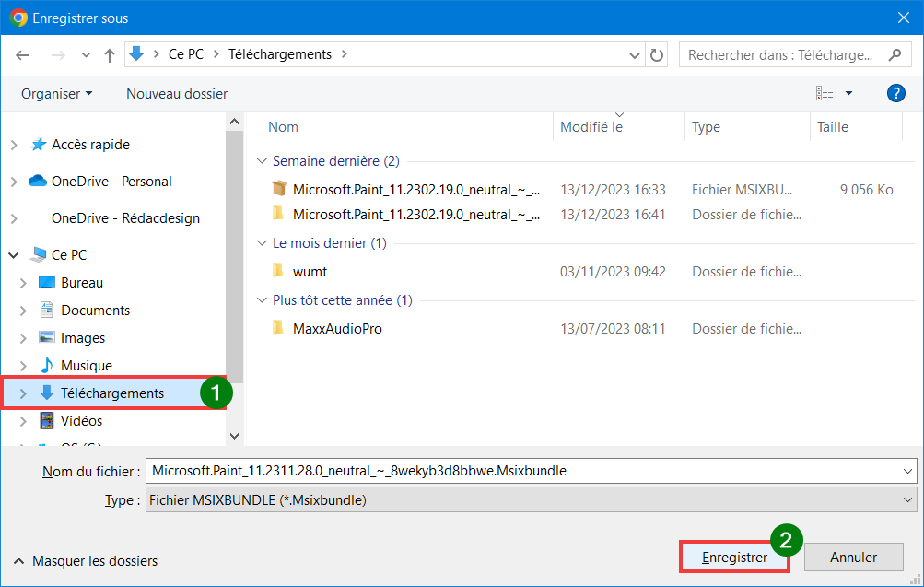Open view options dropdown arrow

tap(848, 93)
